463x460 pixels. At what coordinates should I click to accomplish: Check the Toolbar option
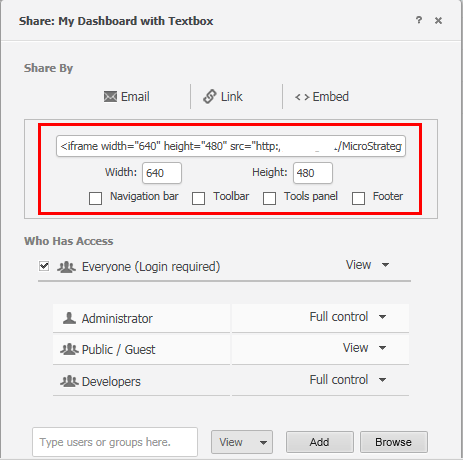point(198,198)
